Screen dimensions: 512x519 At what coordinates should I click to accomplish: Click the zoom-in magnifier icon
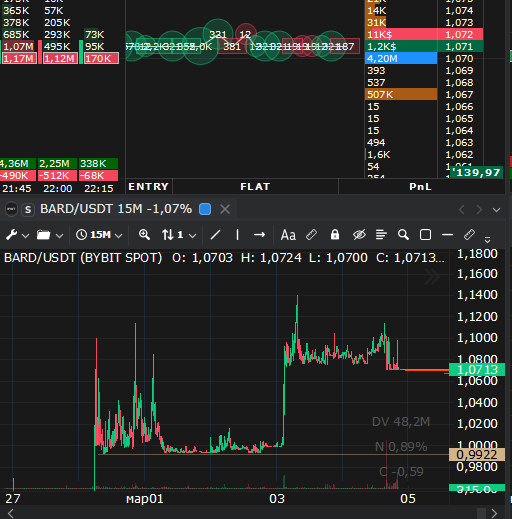click(x=144, y=235)
